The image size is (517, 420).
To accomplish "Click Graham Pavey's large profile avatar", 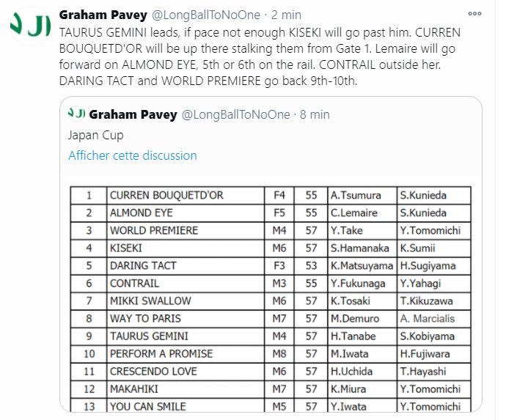I will [x=30, y=26].
